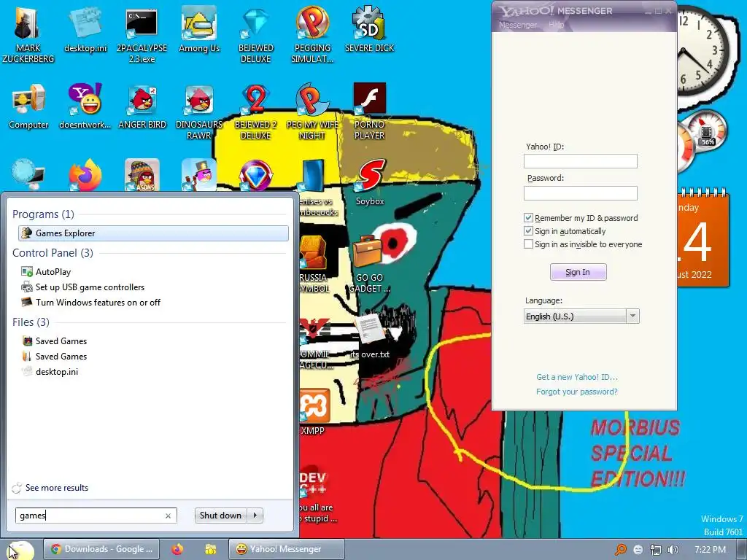Launch the ANGER BIRD shortcut
Viewport: 747px width, 560px height.
(x=142, y=106)
